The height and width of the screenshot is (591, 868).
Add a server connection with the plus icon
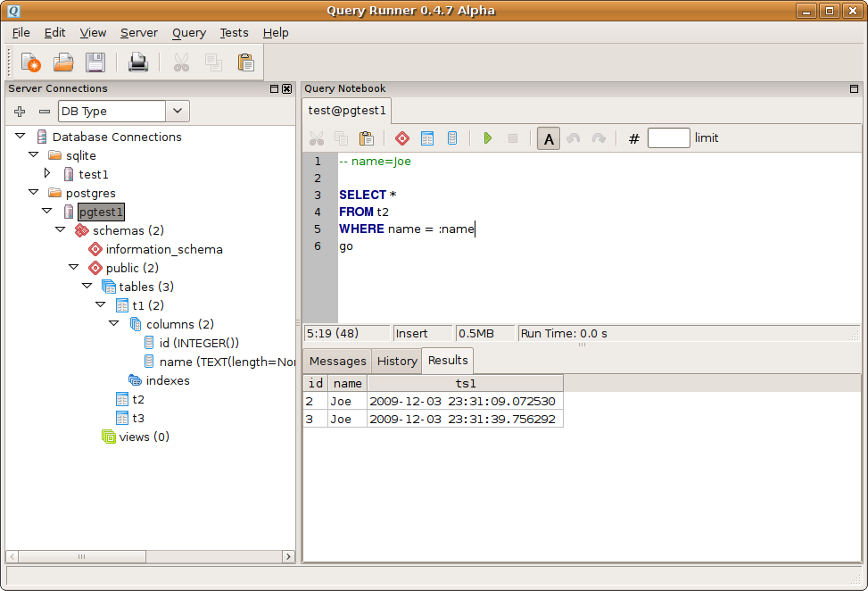20,112
